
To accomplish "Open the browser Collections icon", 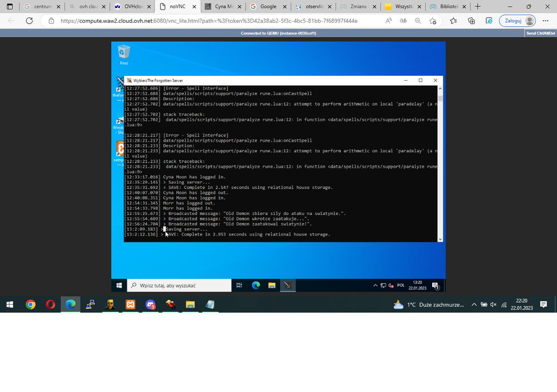I will 471,21.
